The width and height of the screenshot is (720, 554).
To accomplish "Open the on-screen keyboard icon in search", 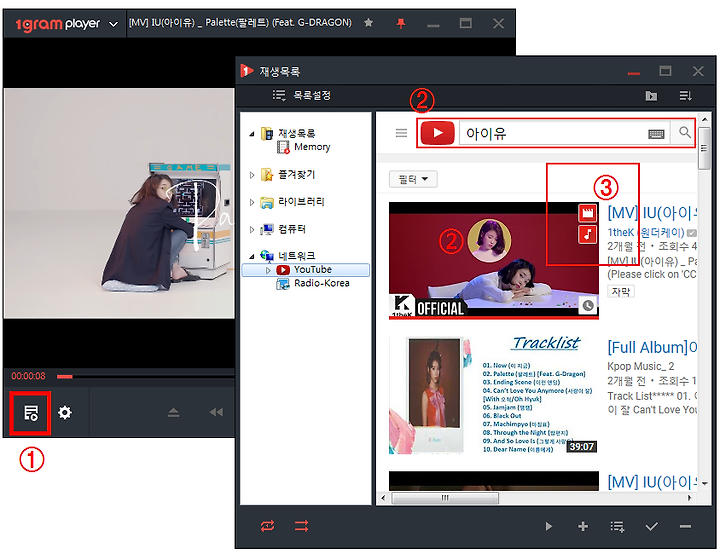I will point(656,134).
